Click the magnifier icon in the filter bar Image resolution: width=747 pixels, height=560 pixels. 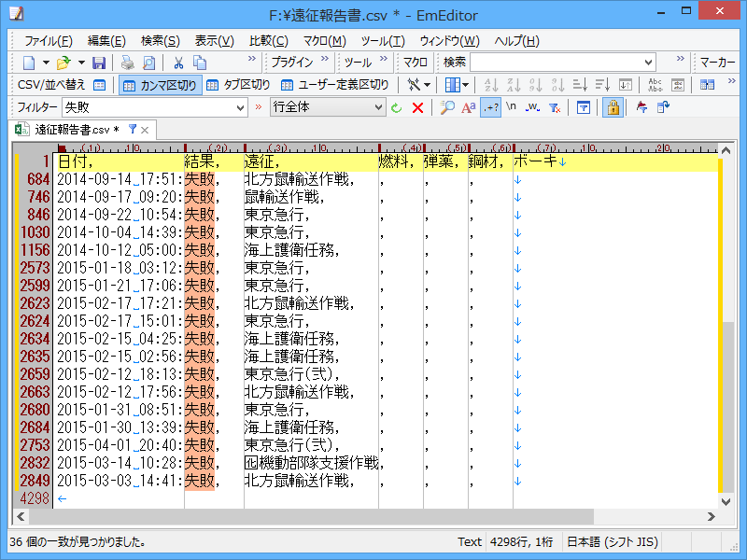point(448,107)
